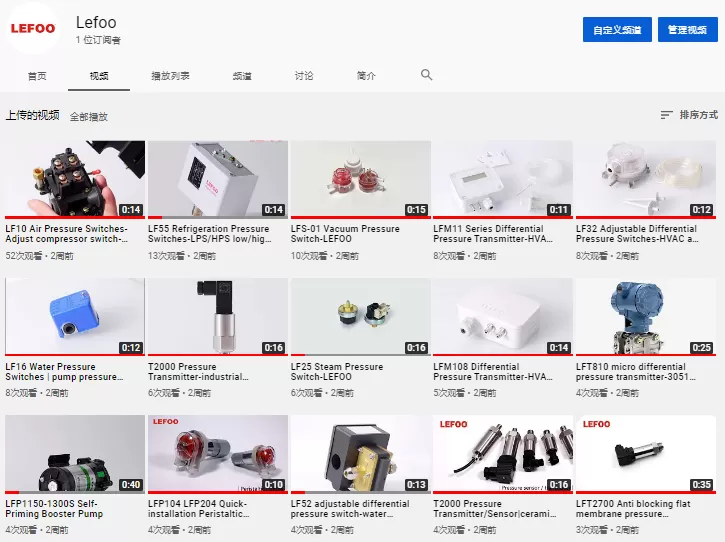
Task: Open the 讨论 tab
Action: pos(304,76)
